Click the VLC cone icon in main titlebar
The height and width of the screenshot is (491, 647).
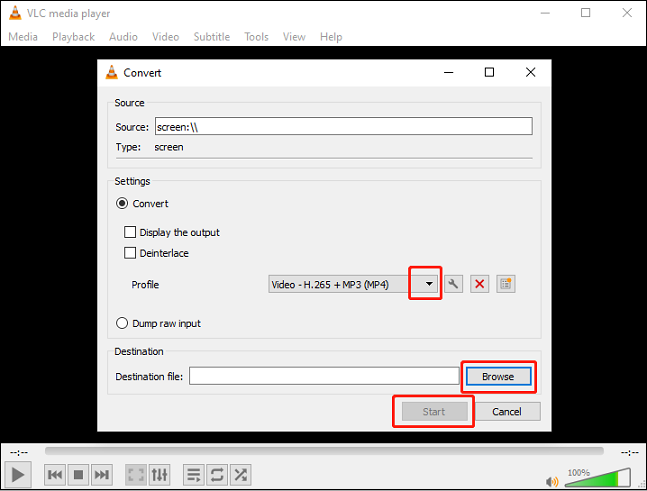15,13
